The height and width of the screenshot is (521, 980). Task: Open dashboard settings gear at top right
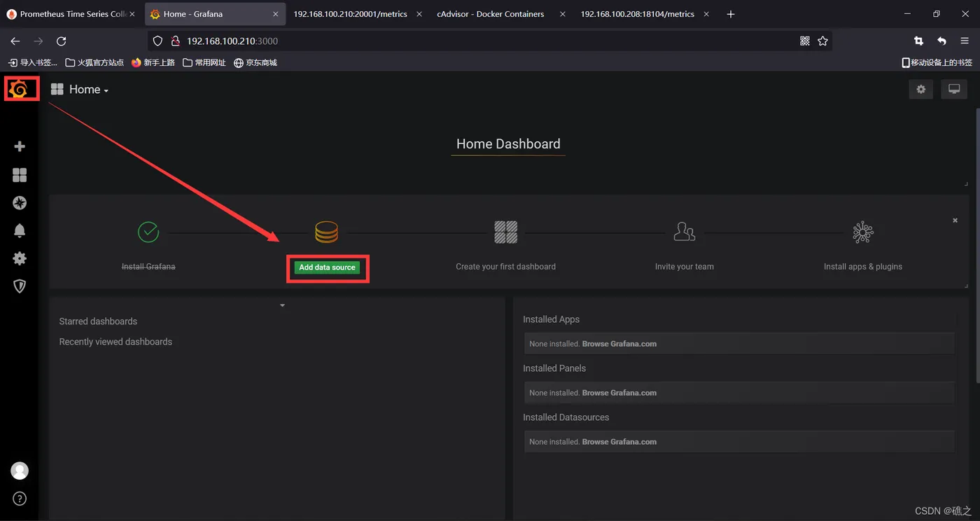click(x=920, y=89)
